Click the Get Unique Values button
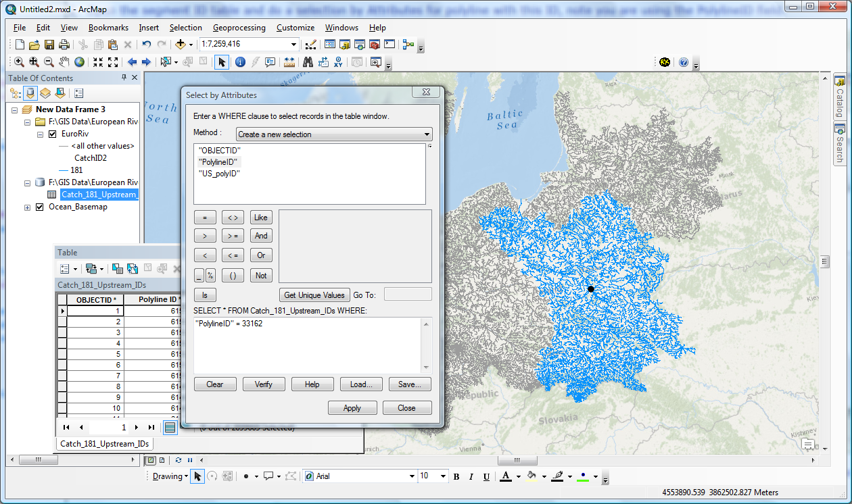The height and width of the screenshot is (504, 852). pyautogui.click(x=314, y=295)
